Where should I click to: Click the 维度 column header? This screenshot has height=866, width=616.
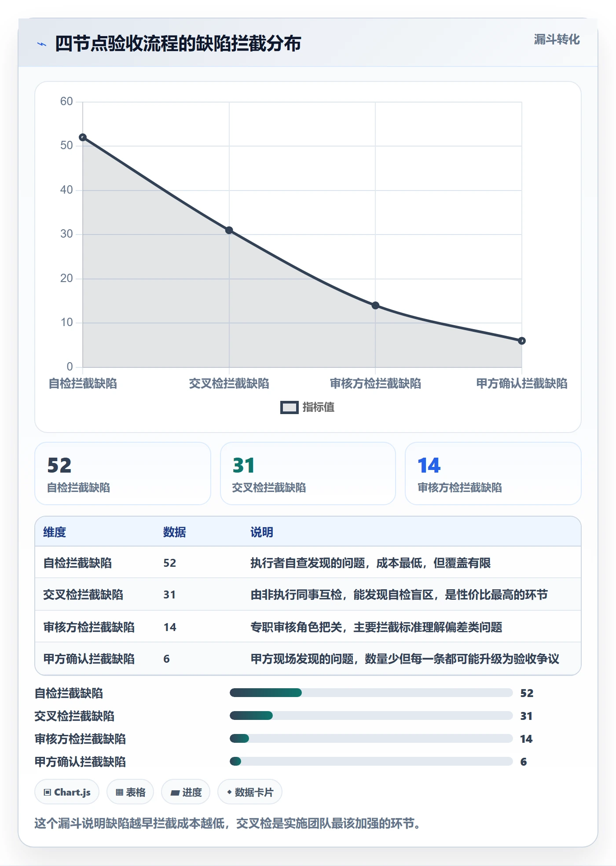pyautogui.click(x=55, y=532)
